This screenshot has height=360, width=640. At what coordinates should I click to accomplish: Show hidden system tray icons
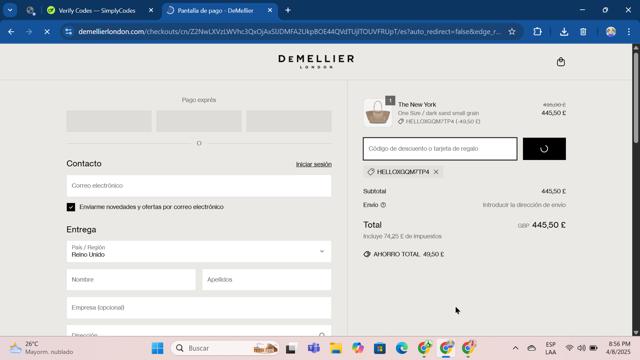point(516,348)
